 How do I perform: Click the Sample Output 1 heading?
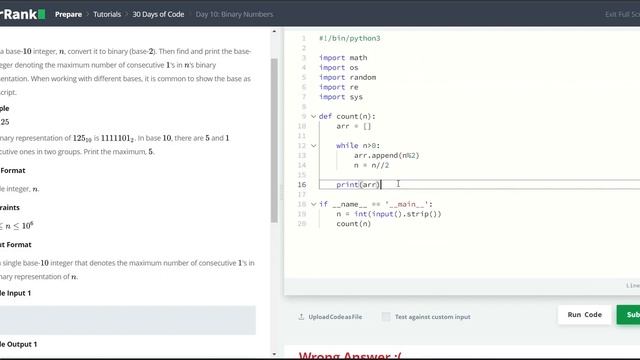[18, 344]
